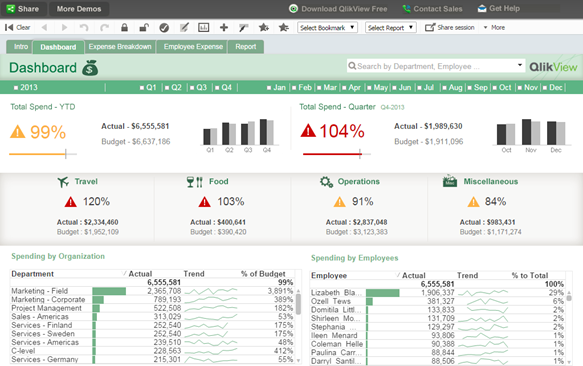The height and width of the screenshot is (366, 583).
Task: Open Current Selections checkmark icon
Action: click(164, 28)
